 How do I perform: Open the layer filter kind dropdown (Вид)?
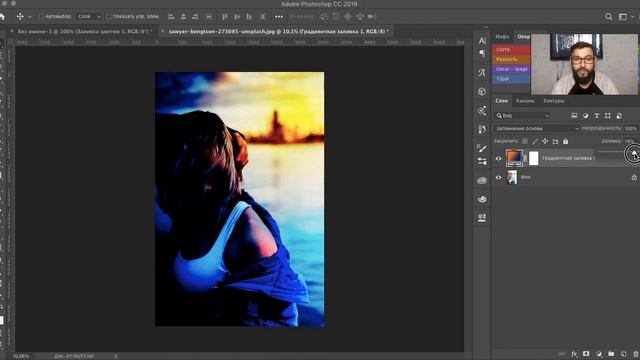522,116
